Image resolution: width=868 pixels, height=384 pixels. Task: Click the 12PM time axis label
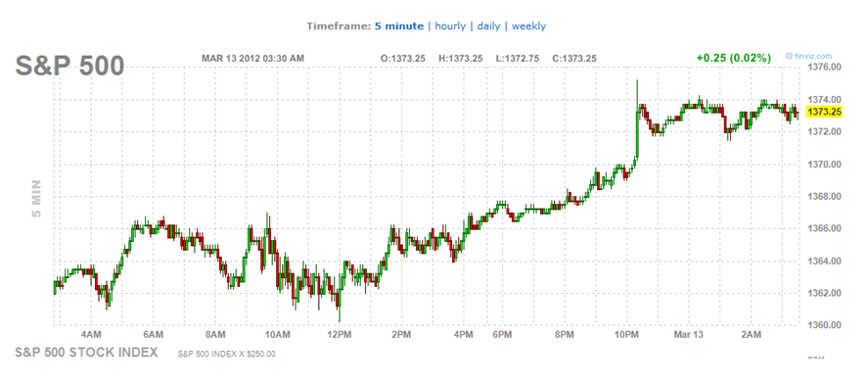click(x=339, y=335)
